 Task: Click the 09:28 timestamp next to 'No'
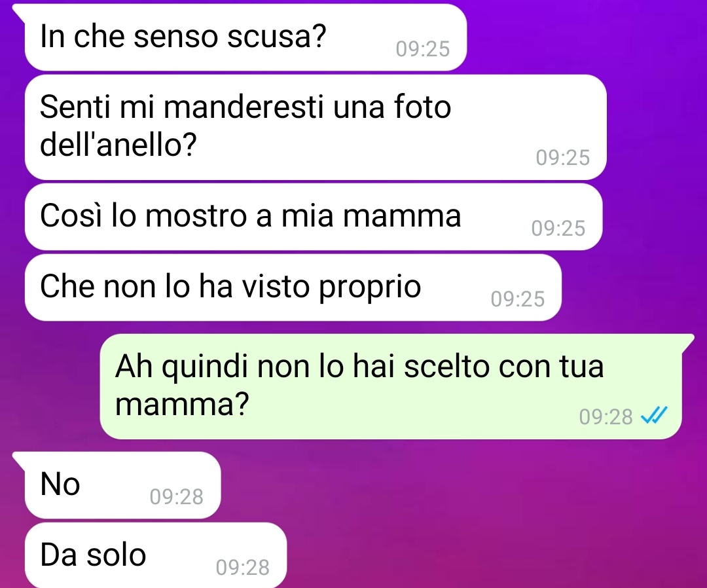(176, 496)
